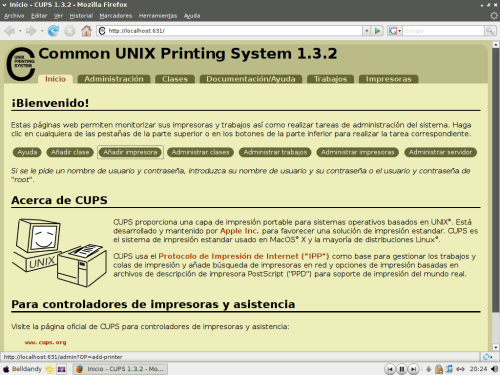Switch to the Administración tab

[x=114, y=79]
